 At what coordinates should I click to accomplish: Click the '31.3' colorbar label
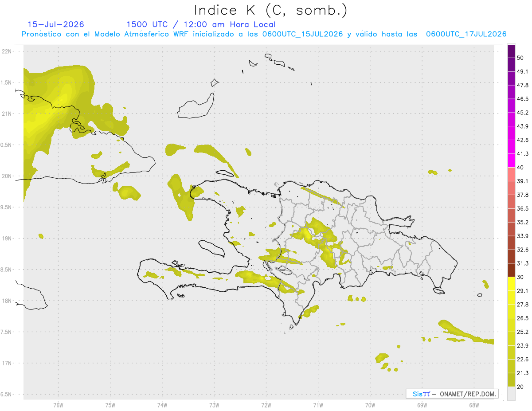pos(523,263)
